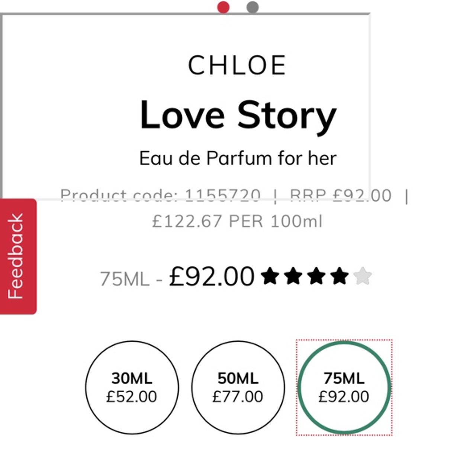Choose the 50ML £77.00 size option
Viewport: 476px width, 476px height.
click(238, 387)
